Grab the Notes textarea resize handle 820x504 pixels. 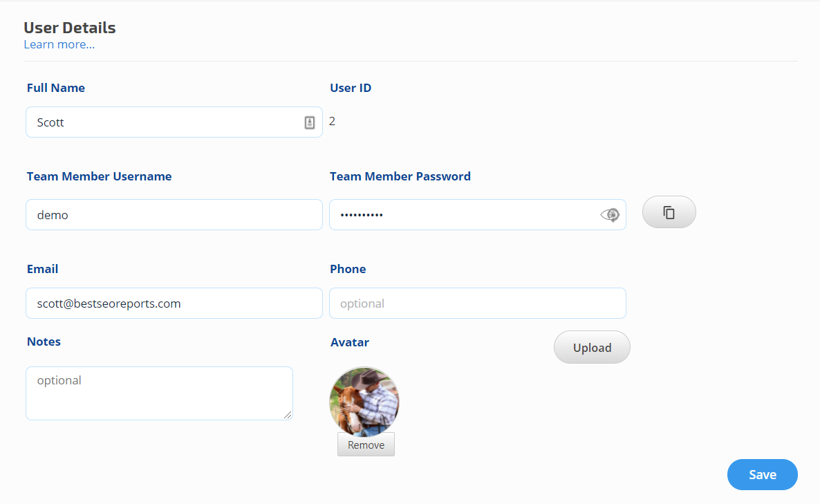[288, 415]
